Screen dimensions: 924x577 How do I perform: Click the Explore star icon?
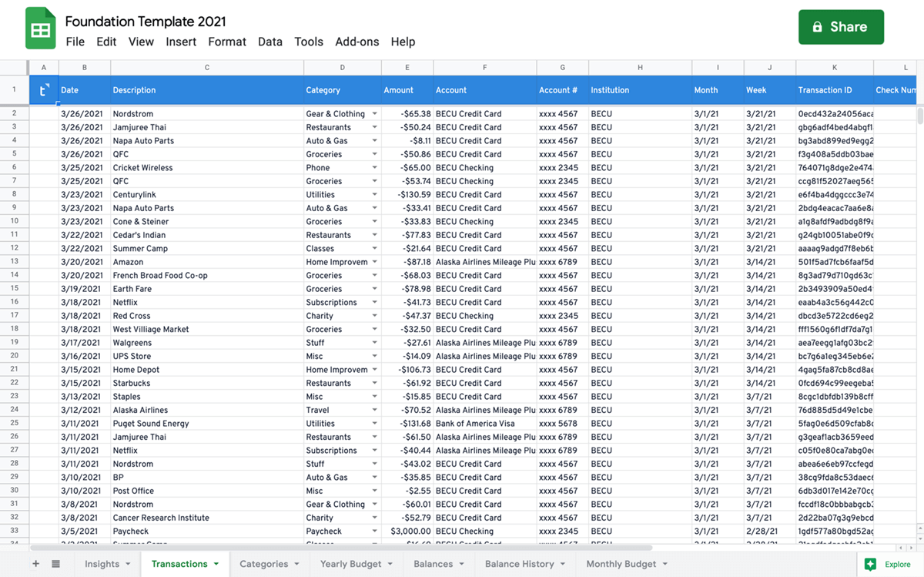[870, 564]
